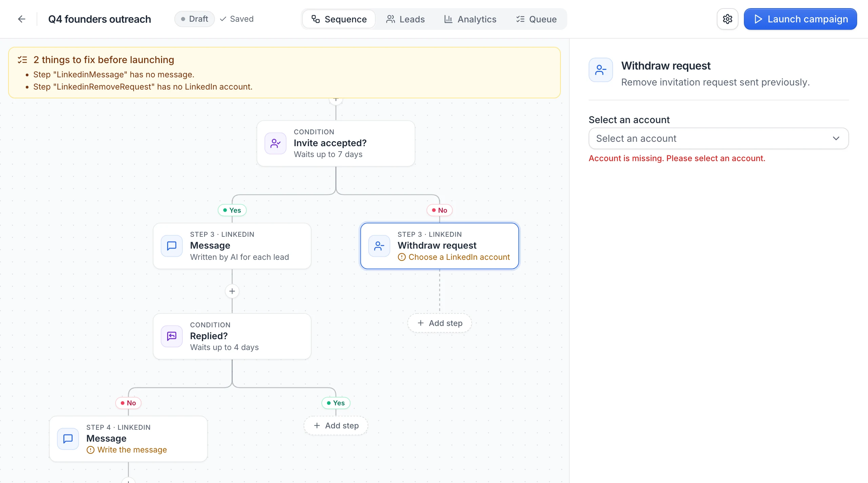Launch the campaign
This screenshot has width=868, height=483.
(800, 19)
